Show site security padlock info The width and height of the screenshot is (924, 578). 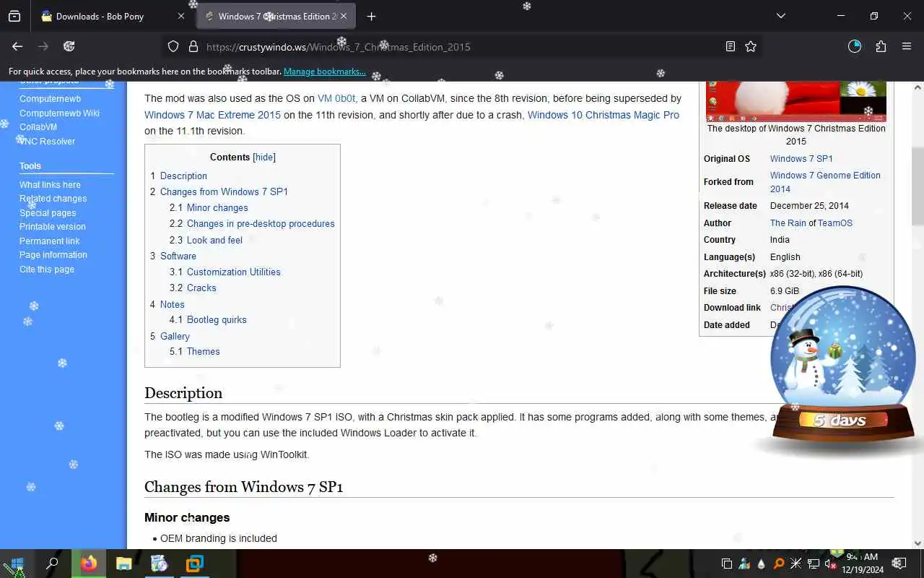(193, 46)
